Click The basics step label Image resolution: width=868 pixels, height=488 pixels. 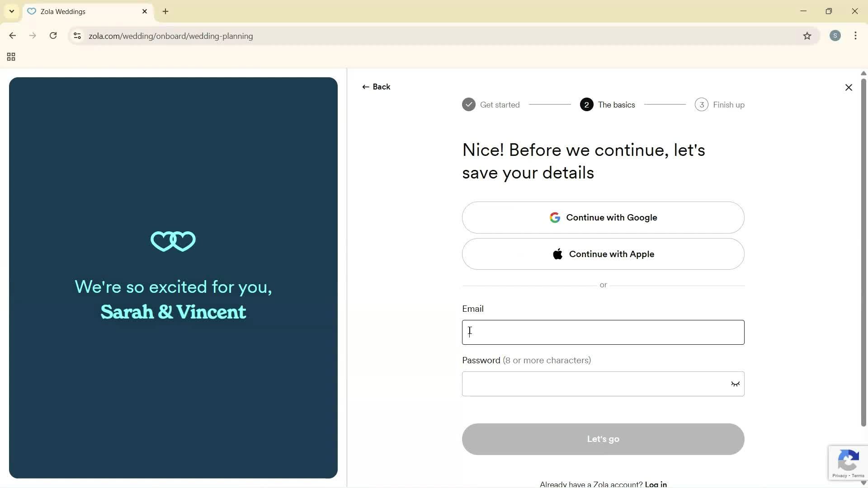tap(617, 104)
